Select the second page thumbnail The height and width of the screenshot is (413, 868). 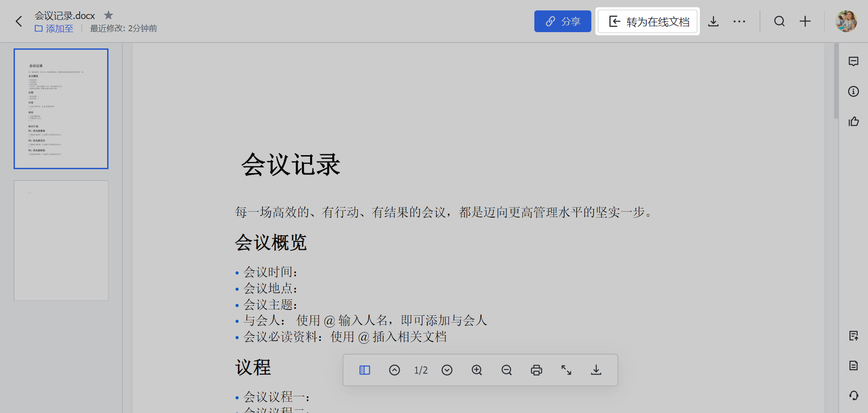tap(61, 240)
